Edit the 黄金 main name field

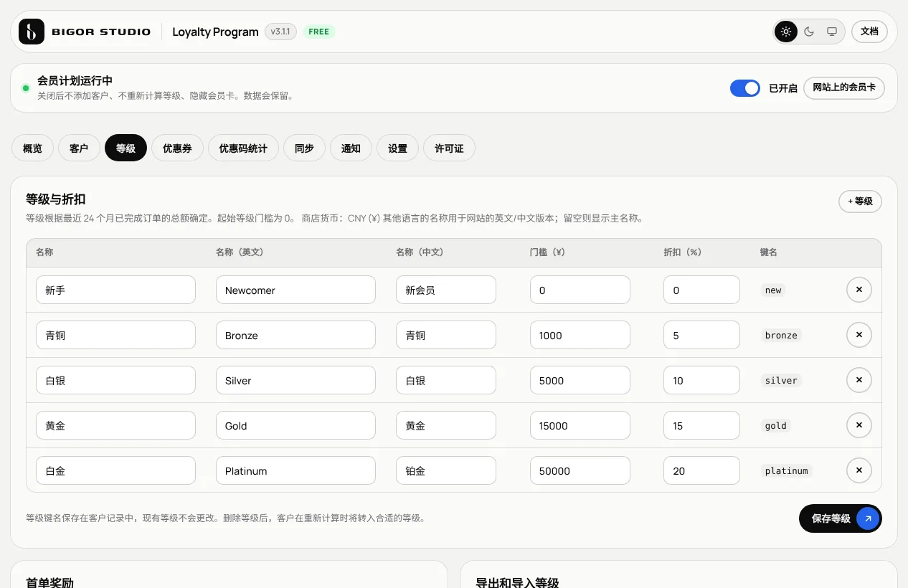tap(115, 425)
